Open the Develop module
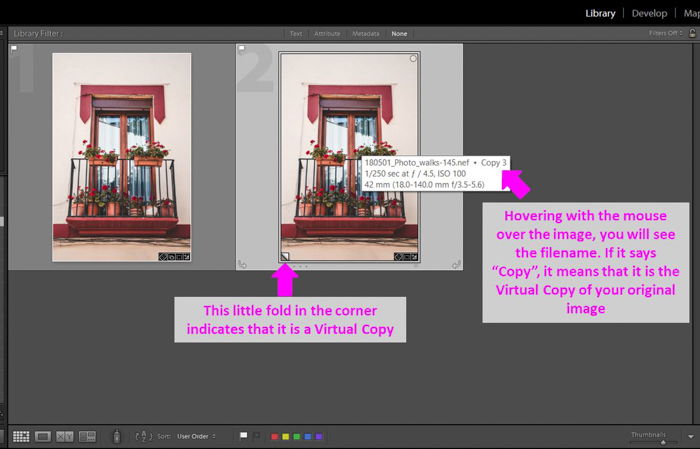Image resolution: width=700 pixels, height=449 pixels. tap(649, 13)
